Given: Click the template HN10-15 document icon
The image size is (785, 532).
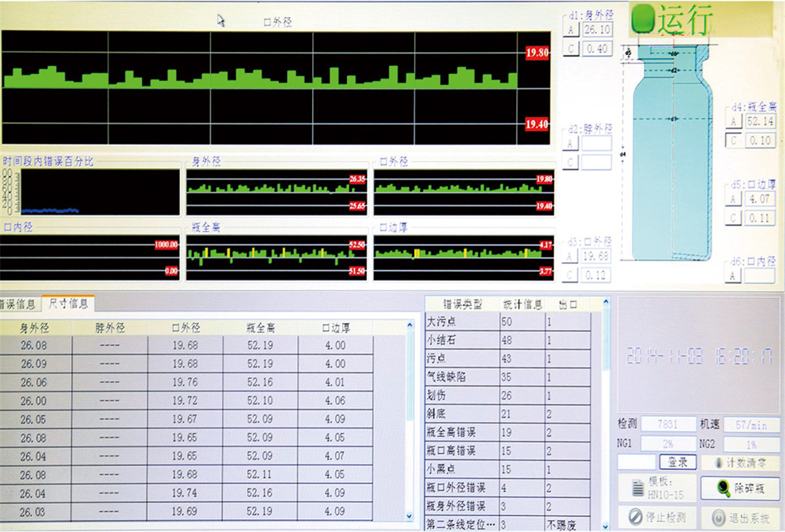Looking at the screenshot, I should (x=637, y=488).
